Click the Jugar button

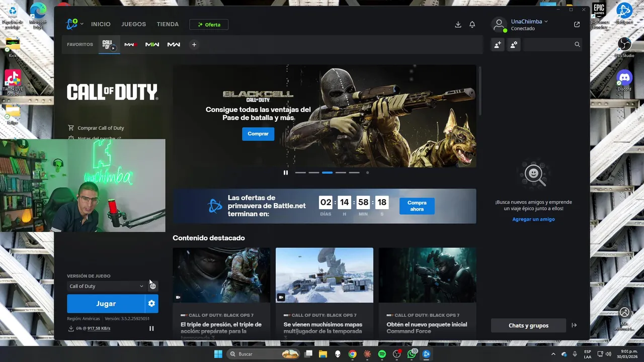[x=106, y=304]
